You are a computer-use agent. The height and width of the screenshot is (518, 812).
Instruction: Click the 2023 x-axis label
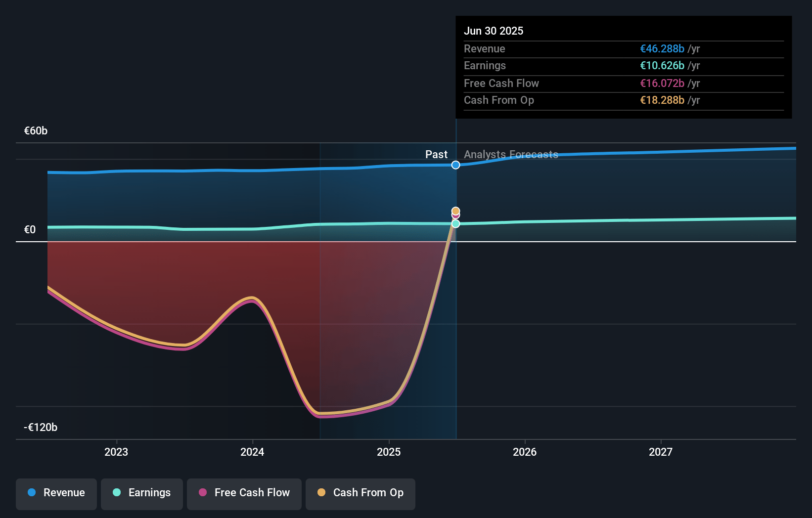(116, 452)
